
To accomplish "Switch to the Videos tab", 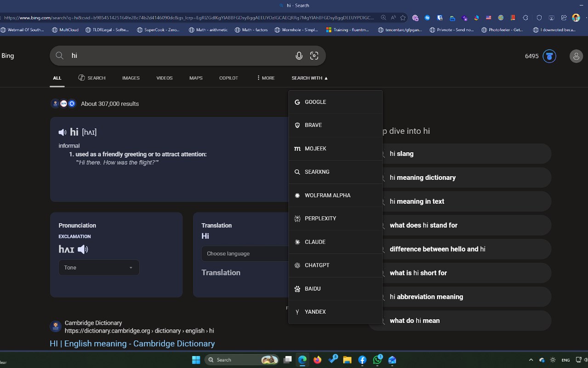I will pos(164,78).
